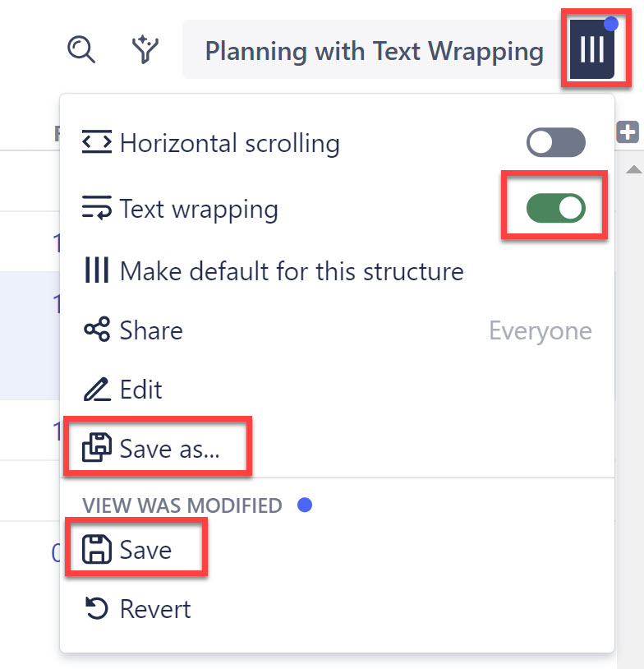The image size is (644, 669).
Task: Click the Text wrapping lines icon
Action: tap(98, 209)
